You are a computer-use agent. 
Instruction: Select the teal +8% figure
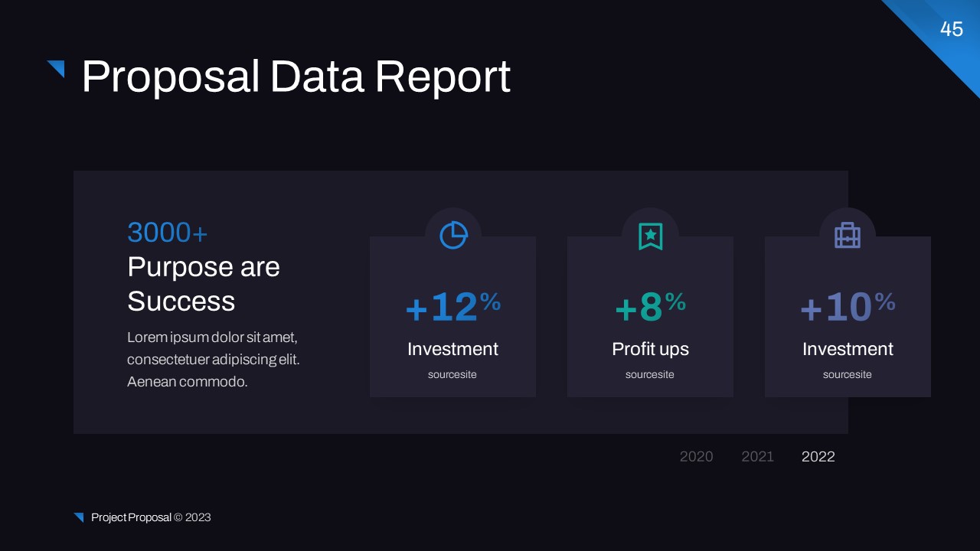(x=650, y=308)
